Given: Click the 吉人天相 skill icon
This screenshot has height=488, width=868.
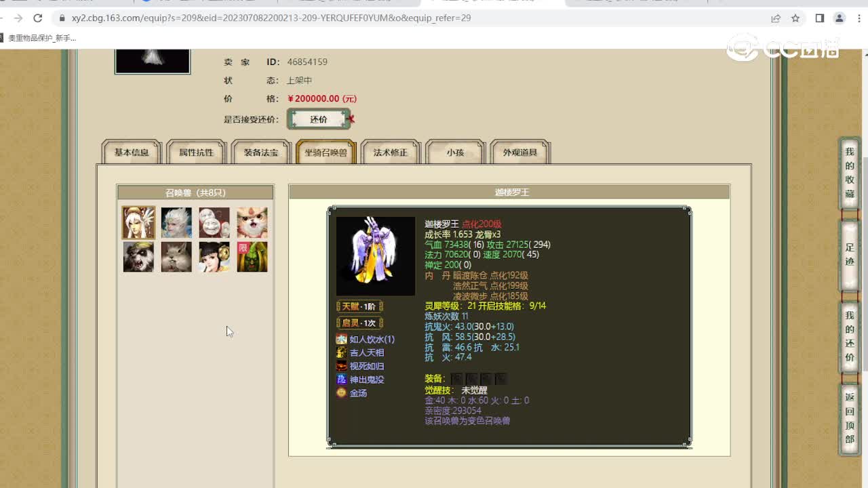Looking at the screenshot, I should [341, 352].
